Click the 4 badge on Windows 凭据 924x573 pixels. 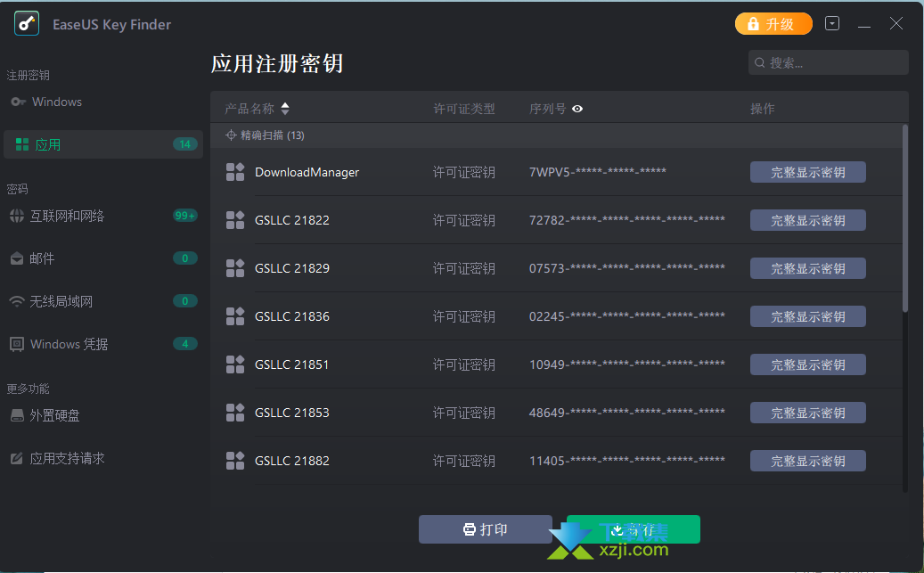(x=185, y=344)
